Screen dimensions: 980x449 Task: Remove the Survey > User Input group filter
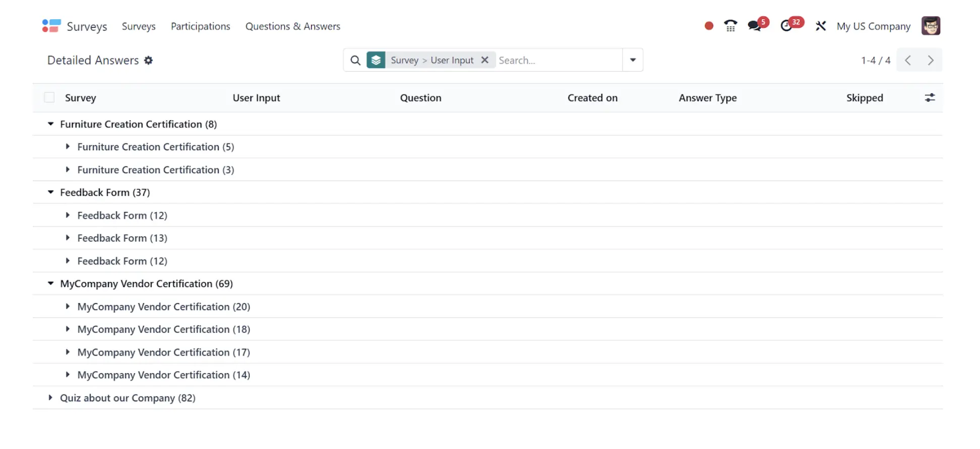click(x=484, y=60)
